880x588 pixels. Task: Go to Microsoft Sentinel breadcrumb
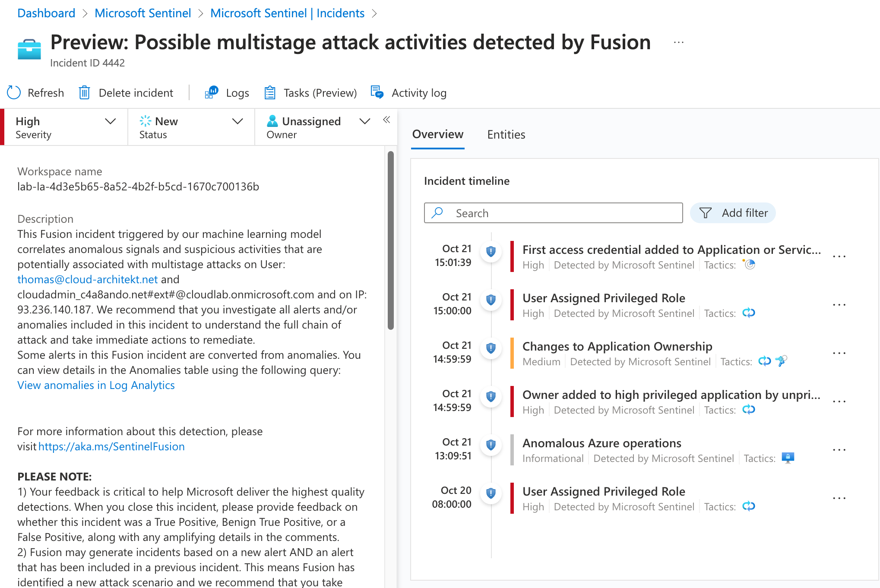pyautogui.click(x=142, y=13)
